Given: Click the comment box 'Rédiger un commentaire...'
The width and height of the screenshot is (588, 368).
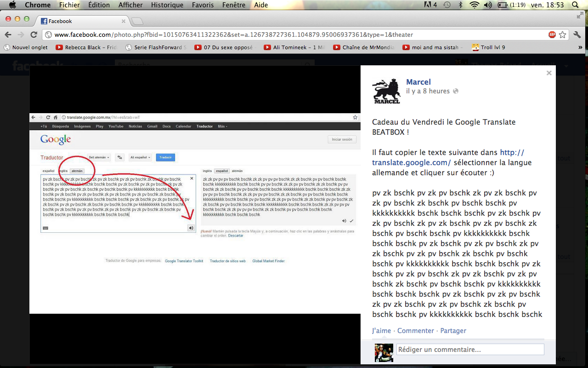Looking at the screenshot, I should coord(470,350).
